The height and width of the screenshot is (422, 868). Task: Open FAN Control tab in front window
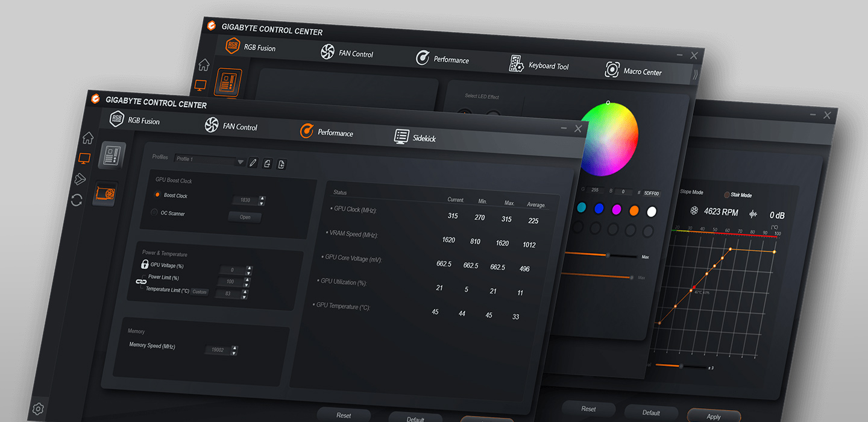tap(231, 126)
